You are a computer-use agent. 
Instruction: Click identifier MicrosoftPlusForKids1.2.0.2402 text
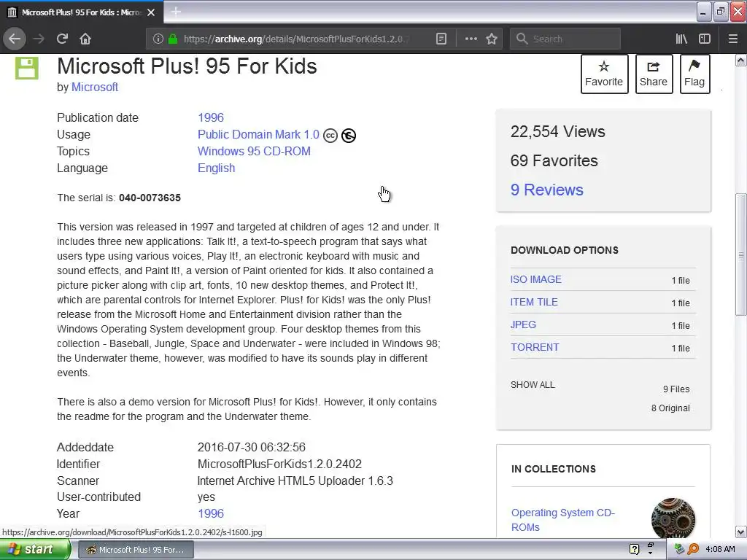tap(279, 464)
